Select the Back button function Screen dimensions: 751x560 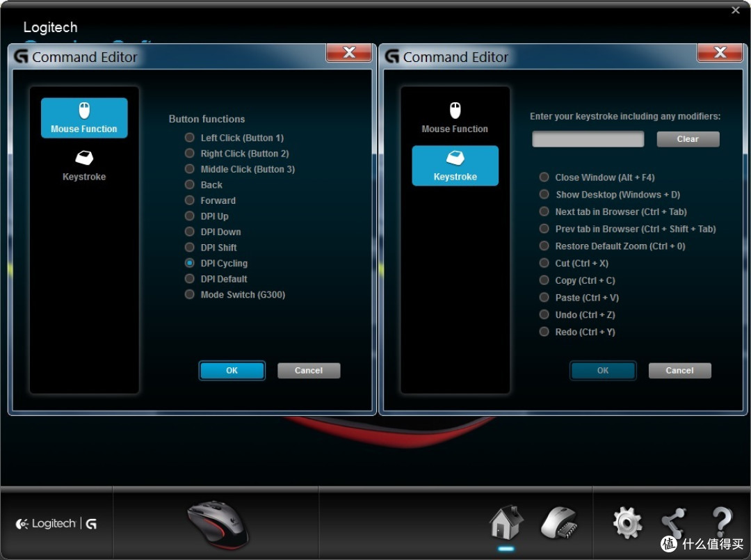(190, 185)
